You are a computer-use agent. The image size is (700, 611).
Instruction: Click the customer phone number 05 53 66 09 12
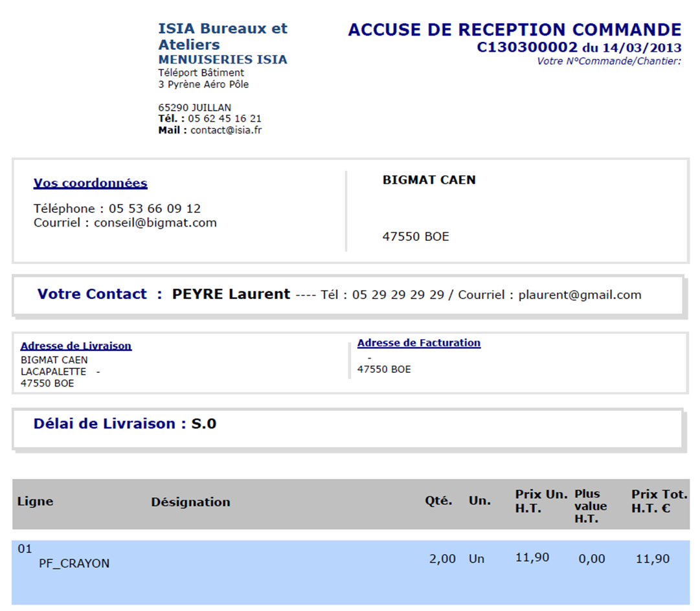tap(155, 209)
